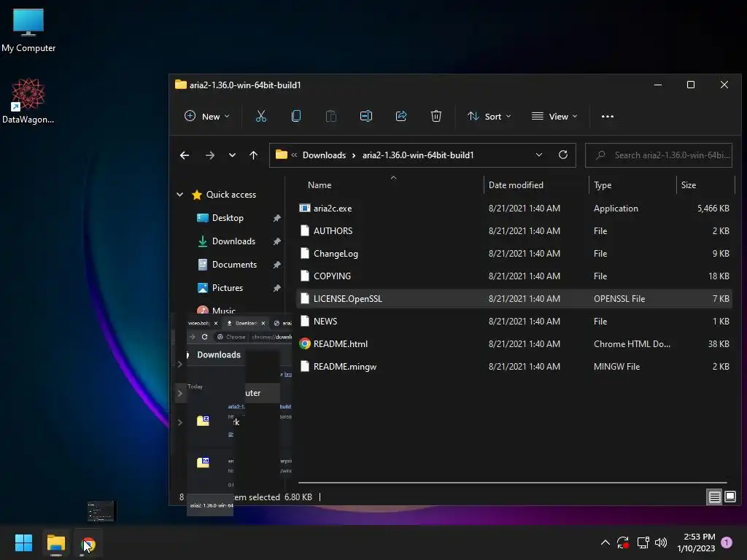Open notification badge in taskbar
The width and height of the screenshot is (747, 560).
click(727, 542)
